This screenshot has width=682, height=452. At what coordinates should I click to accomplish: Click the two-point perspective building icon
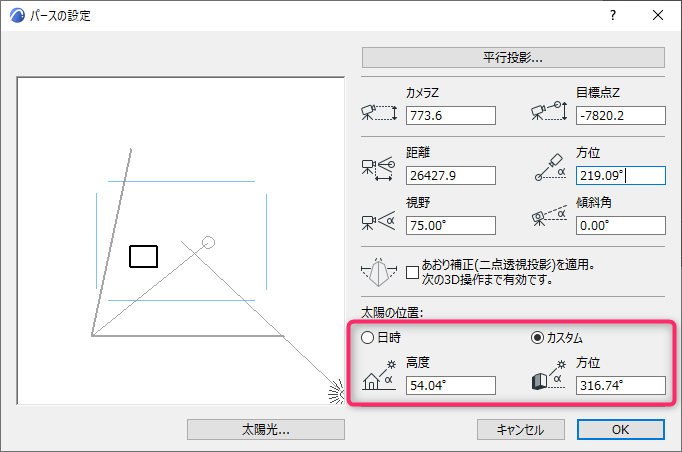click(379, 272)
